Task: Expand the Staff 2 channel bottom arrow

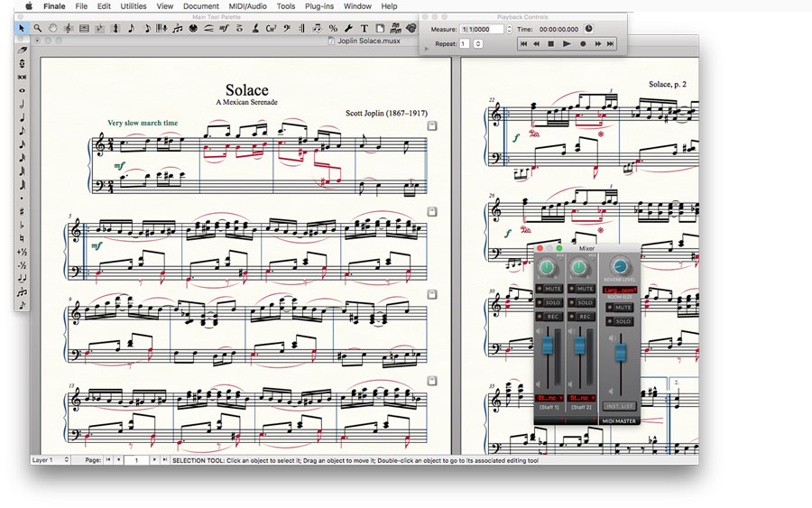Action: [594, 420]
